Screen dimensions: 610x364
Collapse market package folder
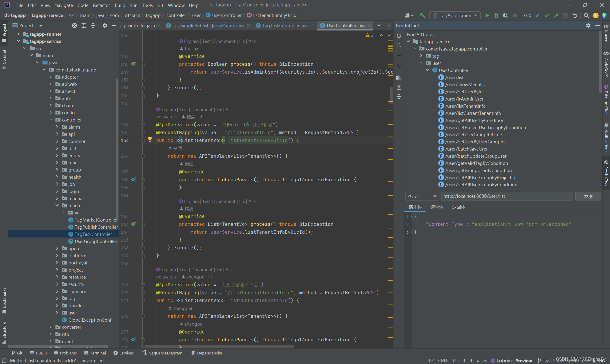[x=57, y=205]
